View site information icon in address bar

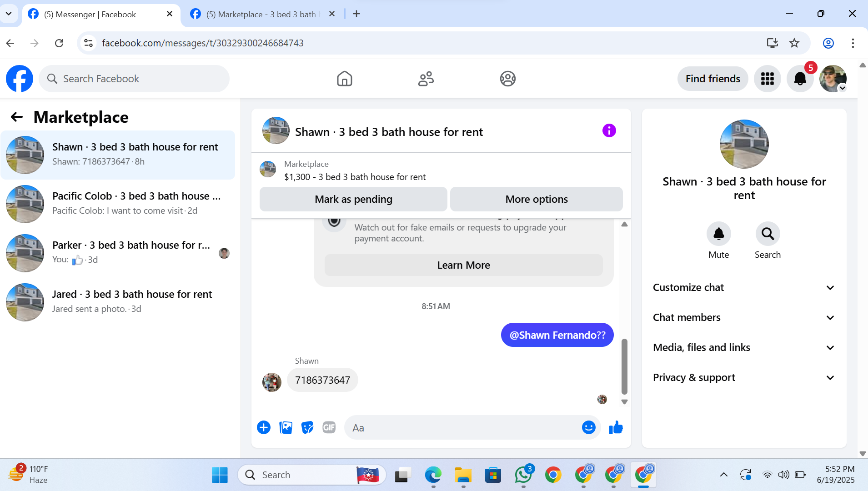(88, 43)
